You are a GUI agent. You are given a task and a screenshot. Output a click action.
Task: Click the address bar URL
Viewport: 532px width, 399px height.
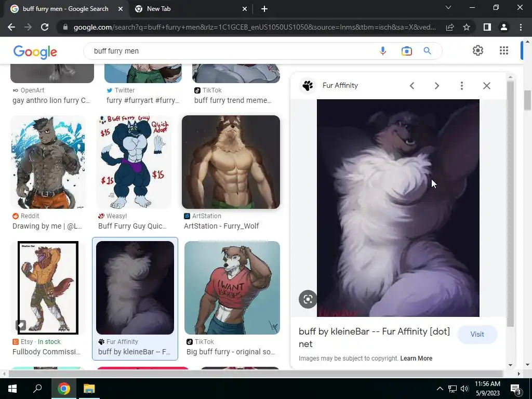[255, 27]
